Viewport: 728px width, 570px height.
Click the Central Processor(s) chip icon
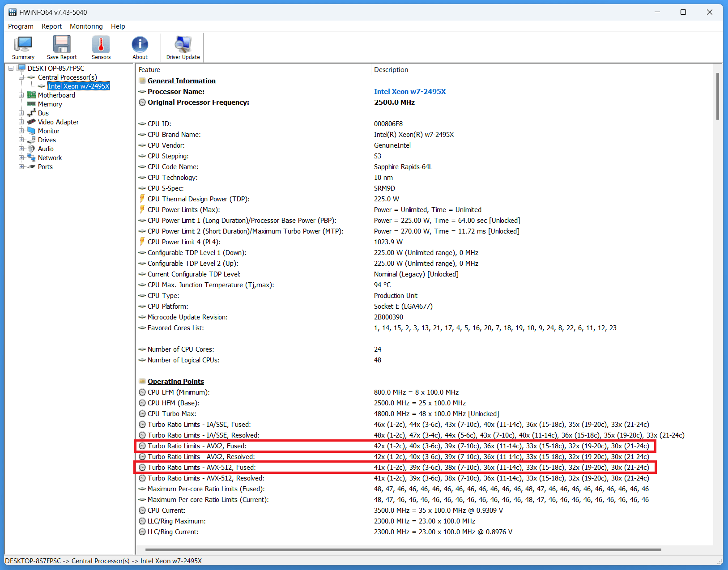pyautogui.click(x=31, y=77)
